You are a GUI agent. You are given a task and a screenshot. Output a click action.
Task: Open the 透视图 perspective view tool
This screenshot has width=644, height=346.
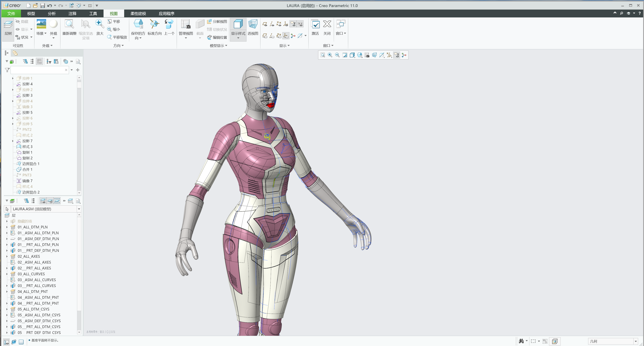click(x=253, y=27)
